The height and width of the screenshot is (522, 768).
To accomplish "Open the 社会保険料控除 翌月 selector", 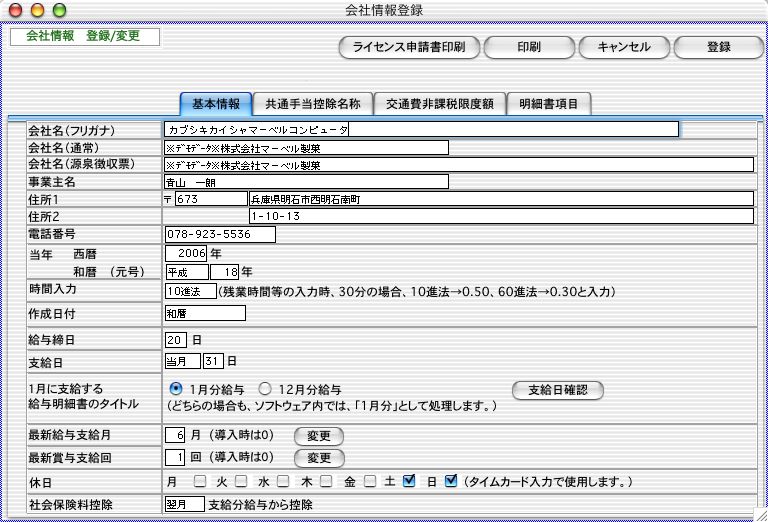I will 181,505.
